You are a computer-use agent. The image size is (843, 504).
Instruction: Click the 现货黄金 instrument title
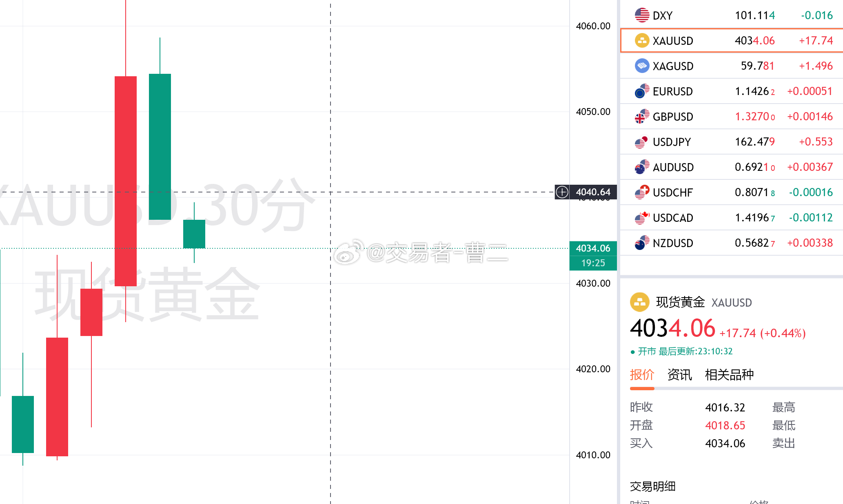[680, 302]
